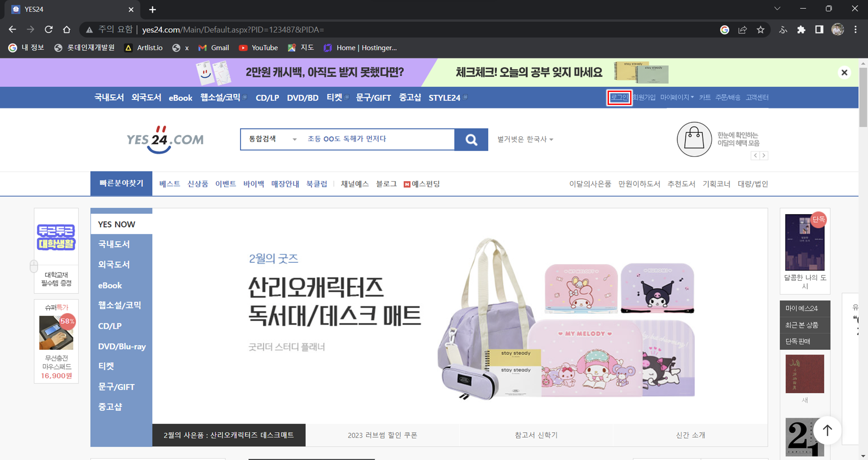The image size is (868, 460).
Task: Open the 이벤트 tab
Action: (226, 184)
